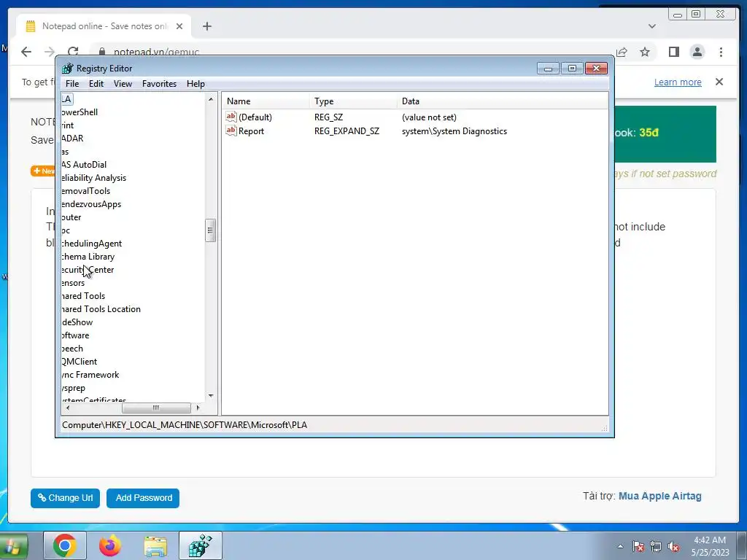Click the muted volume tray icon
Image resolution: width=747 pixels, height=560 pixels.
click(x=673, y=547)
